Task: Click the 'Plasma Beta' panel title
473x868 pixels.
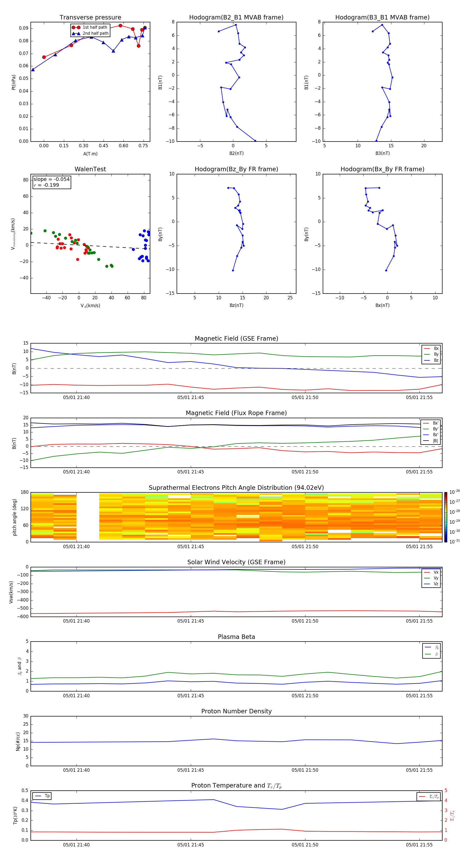Action: pyautogui.click(x=236, y=637)
